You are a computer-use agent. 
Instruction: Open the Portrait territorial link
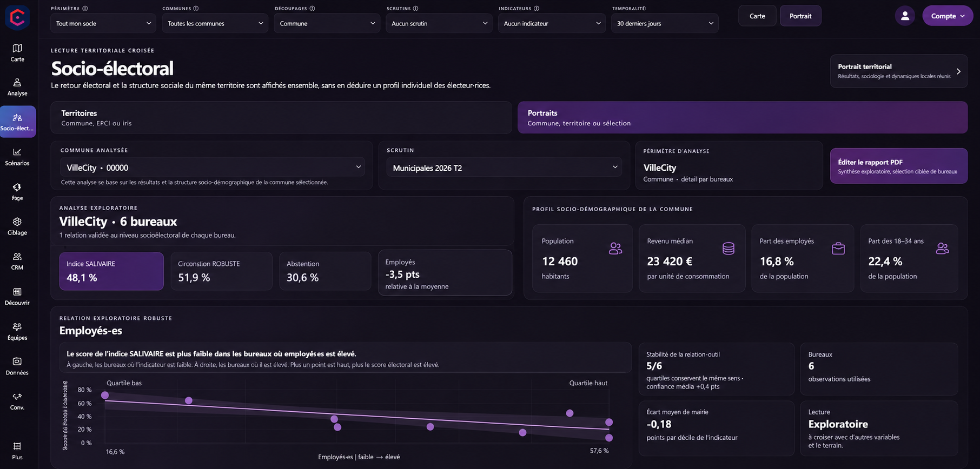coord(898,71)
